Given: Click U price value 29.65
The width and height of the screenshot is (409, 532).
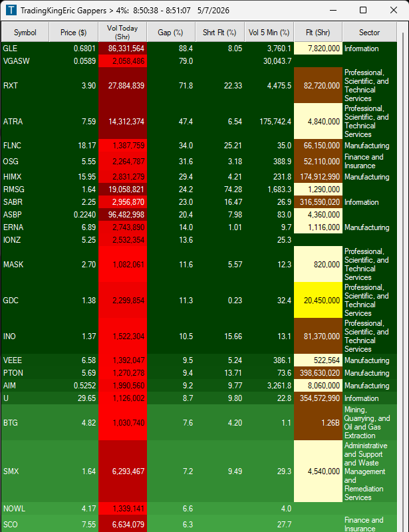Looking at the screenshot, I should [87, 398].
